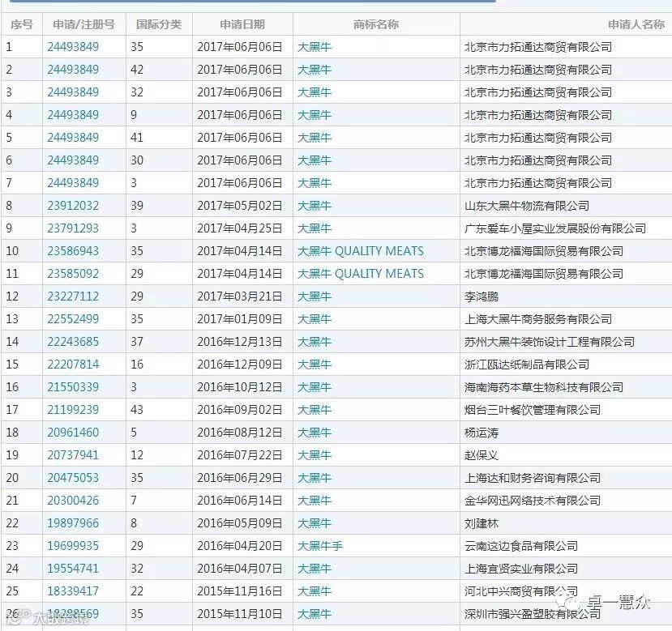Image resolution: width=672 pixels, height=631 pixels.
Task: Open registration number 20300426
Action: click(73, 501)
